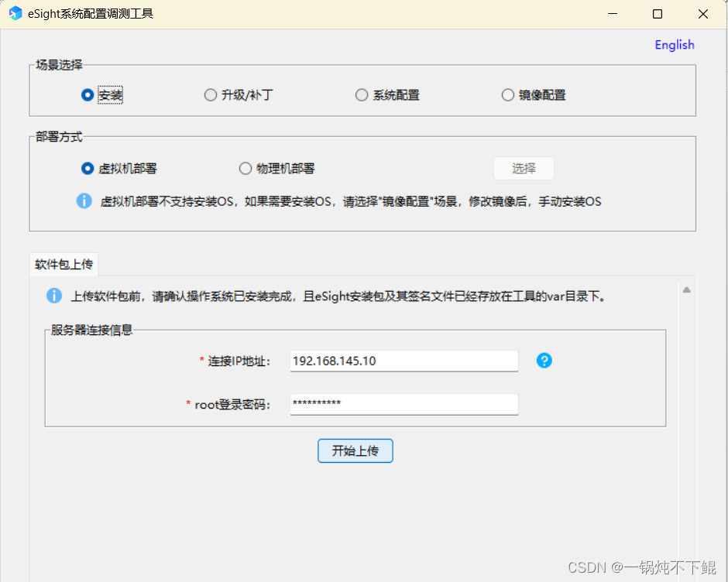Switch interface language via the English link
This screenshot has width=728, height=582.
coord(674,45)
